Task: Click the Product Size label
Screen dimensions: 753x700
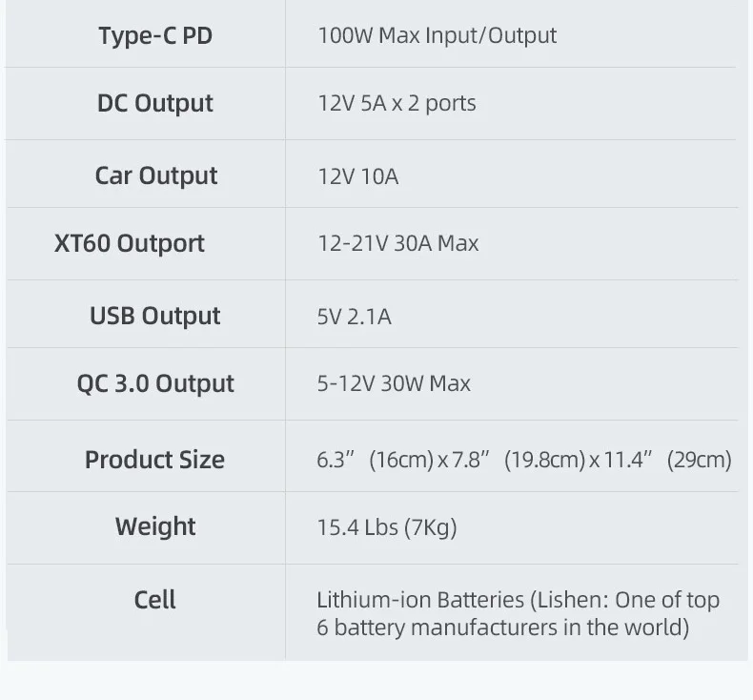Action: coord(154,460)
